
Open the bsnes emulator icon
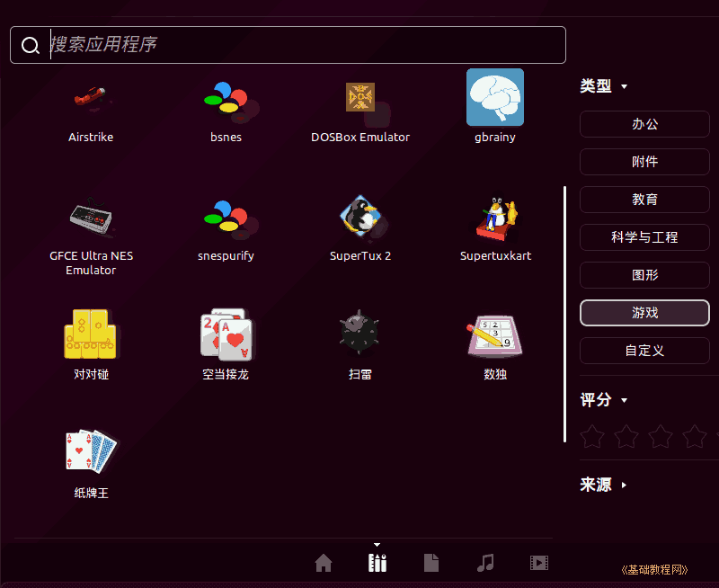226,97
